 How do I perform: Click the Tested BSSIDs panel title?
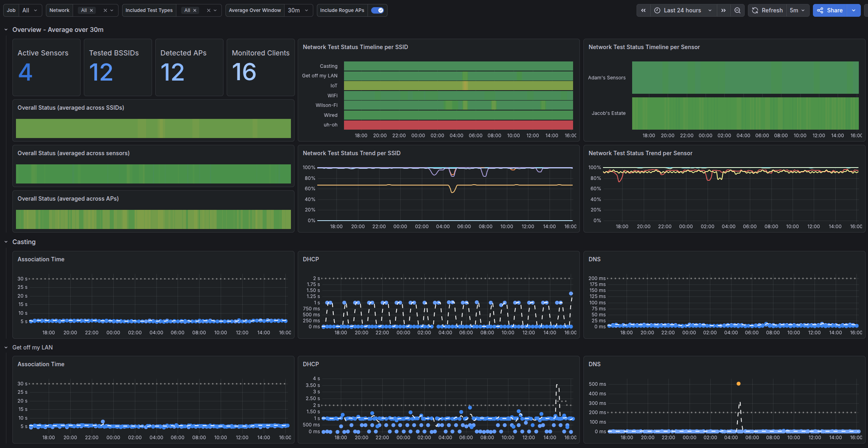point(114,53)
